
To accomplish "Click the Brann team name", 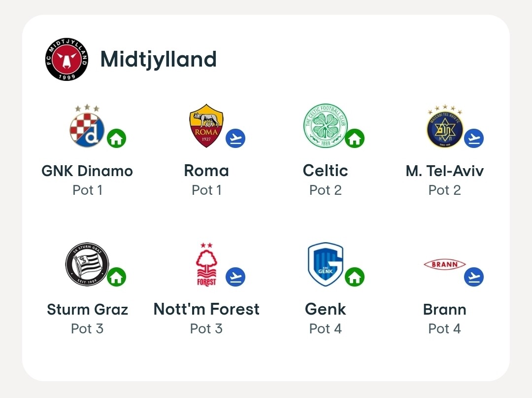I will 444,309.
